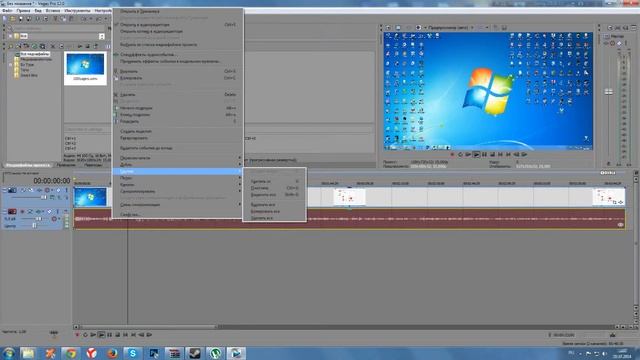Viewport: 640px width, 360px height.
Task: Stop playback in the preview window
Action: (x=492, y=155)
